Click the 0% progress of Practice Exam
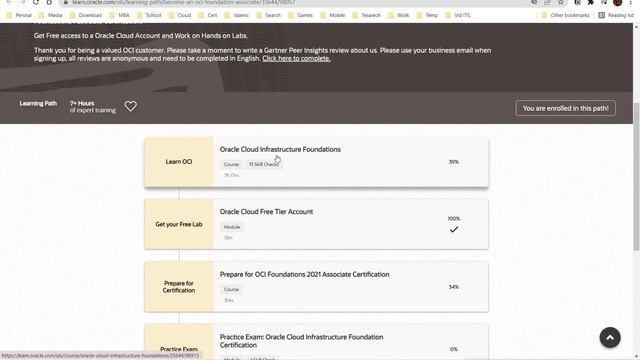Viewport: 640px width, 360px height. coord(454,349)
